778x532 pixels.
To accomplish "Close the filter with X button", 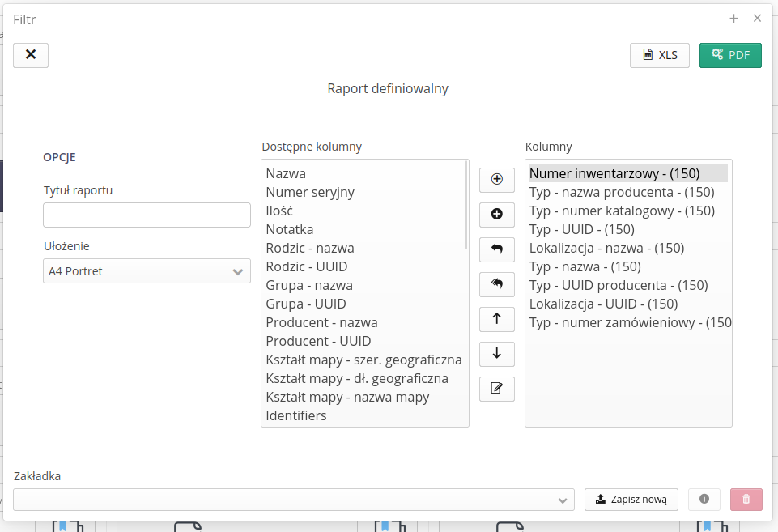I will (31, 55).
